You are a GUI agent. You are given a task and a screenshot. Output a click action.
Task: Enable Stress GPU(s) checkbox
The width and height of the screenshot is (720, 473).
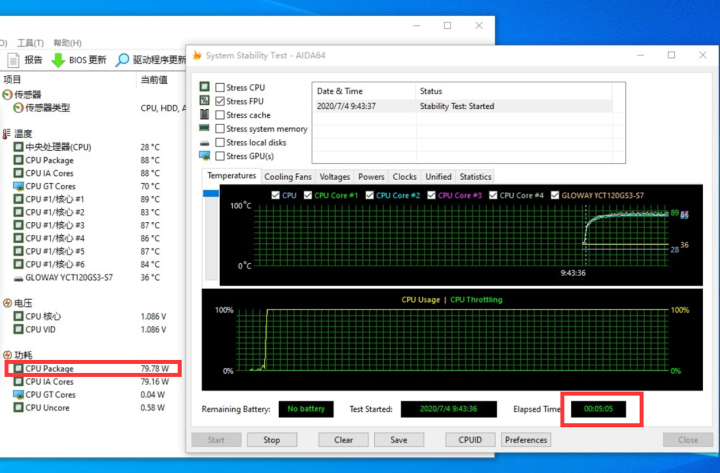coord(220,156)
